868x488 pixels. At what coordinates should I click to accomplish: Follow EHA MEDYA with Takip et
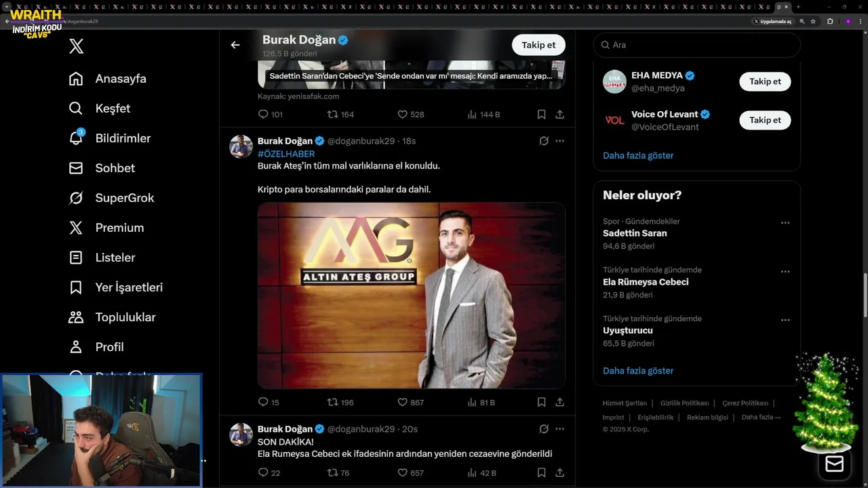coord(765,81)
